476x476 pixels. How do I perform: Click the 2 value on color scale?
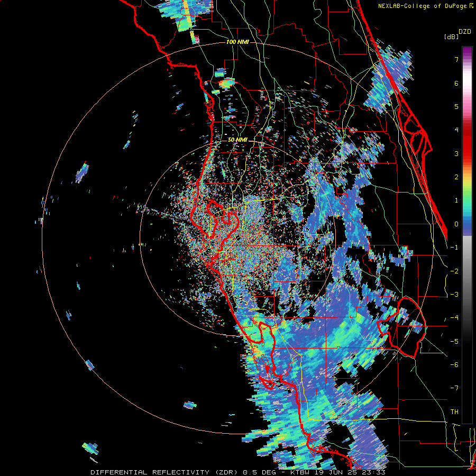point(456,177)
